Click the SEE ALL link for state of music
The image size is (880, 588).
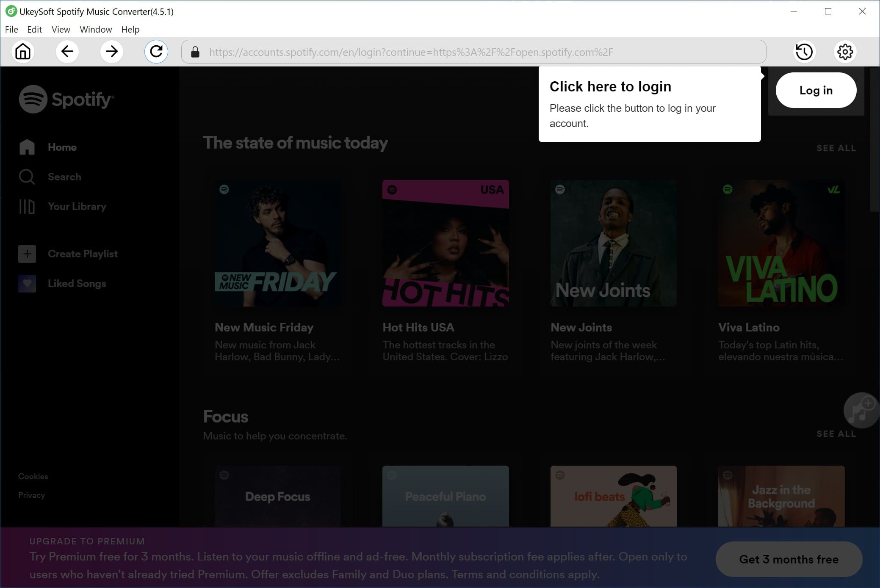tap(837, 148)
